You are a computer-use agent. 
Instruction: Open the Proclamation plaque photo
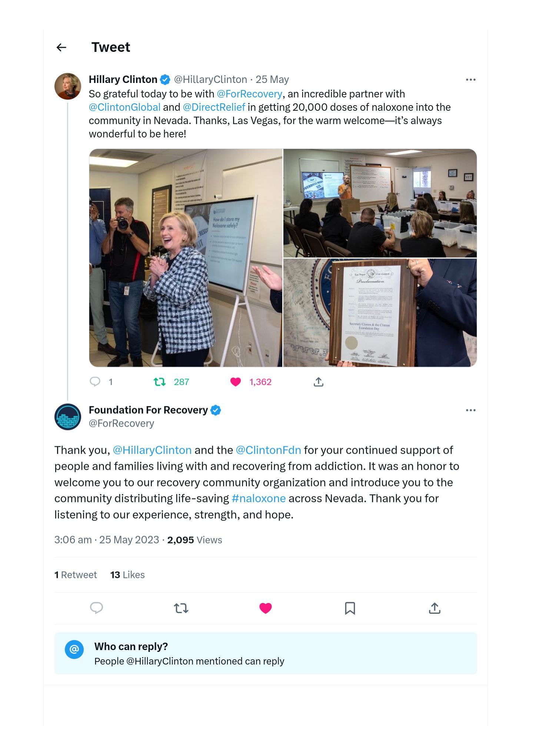coord(380,313)
